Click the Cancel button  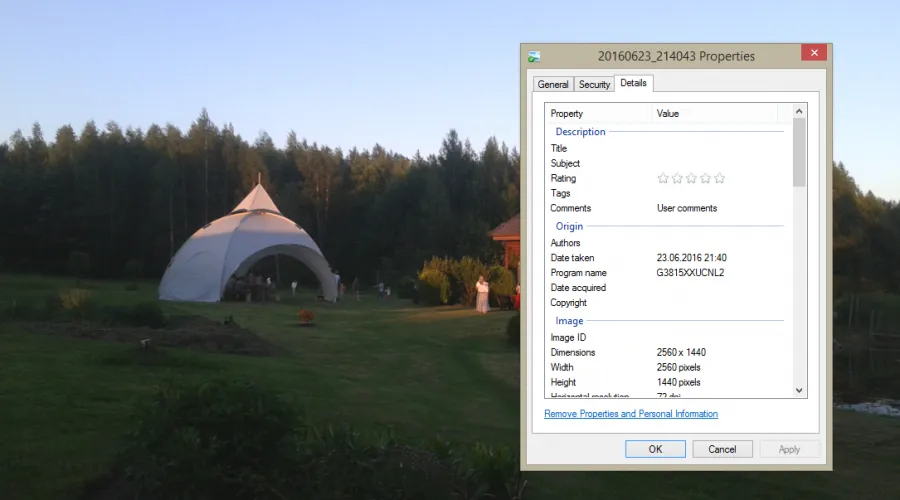pyautogui.click(x=722, y=449)
